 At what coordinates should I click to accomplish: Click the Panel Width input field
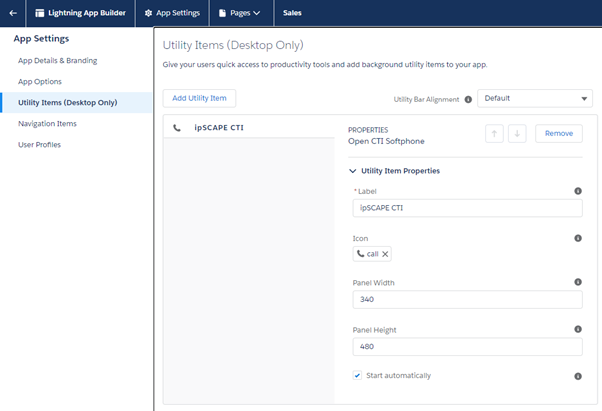click(x=465, y=300)
